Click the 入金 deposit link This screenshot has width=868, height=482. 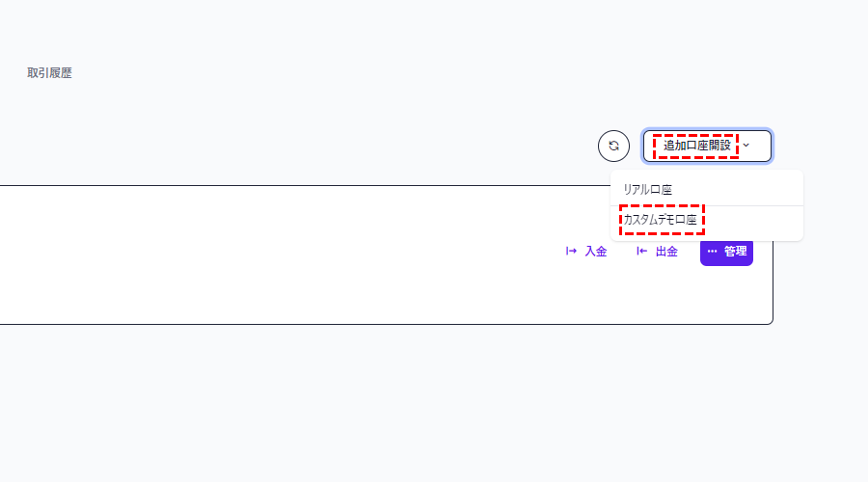point(586,252)
